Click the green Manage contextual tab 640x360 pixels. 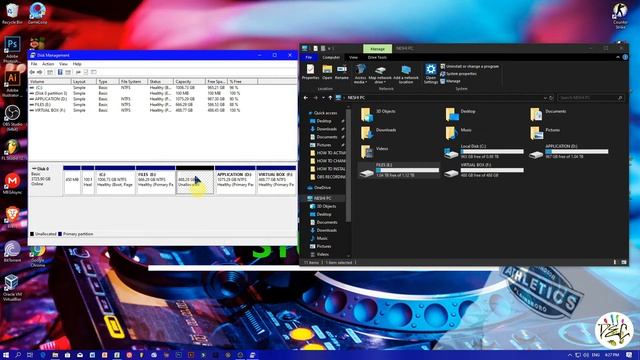point(377,49)
